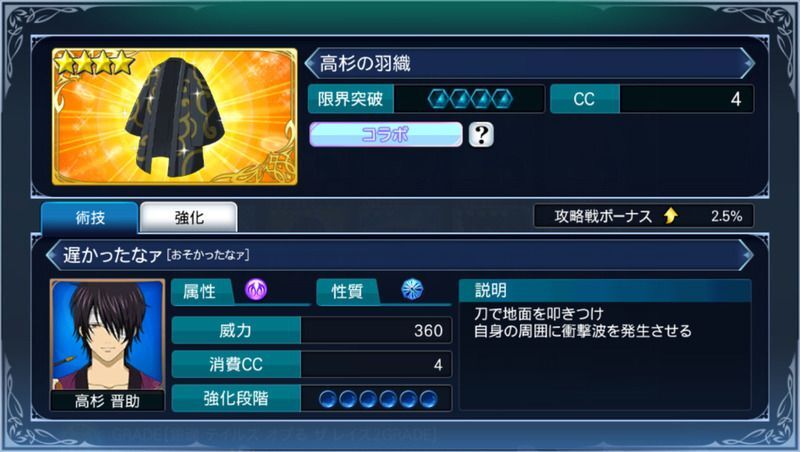Click the purple dark element attribute icon
This screenshot has height=452, width=800.
click(256, 290)
